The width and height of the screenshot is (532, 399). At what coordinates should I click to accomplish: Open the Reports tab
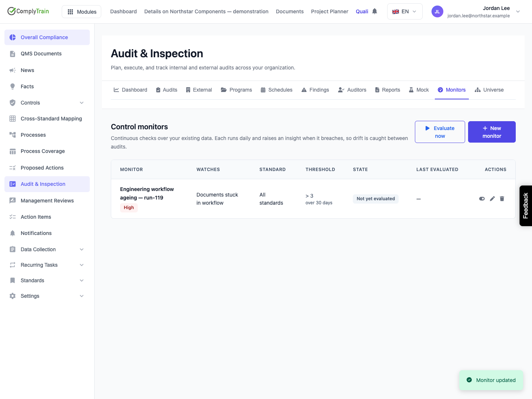tap(388, 90)
